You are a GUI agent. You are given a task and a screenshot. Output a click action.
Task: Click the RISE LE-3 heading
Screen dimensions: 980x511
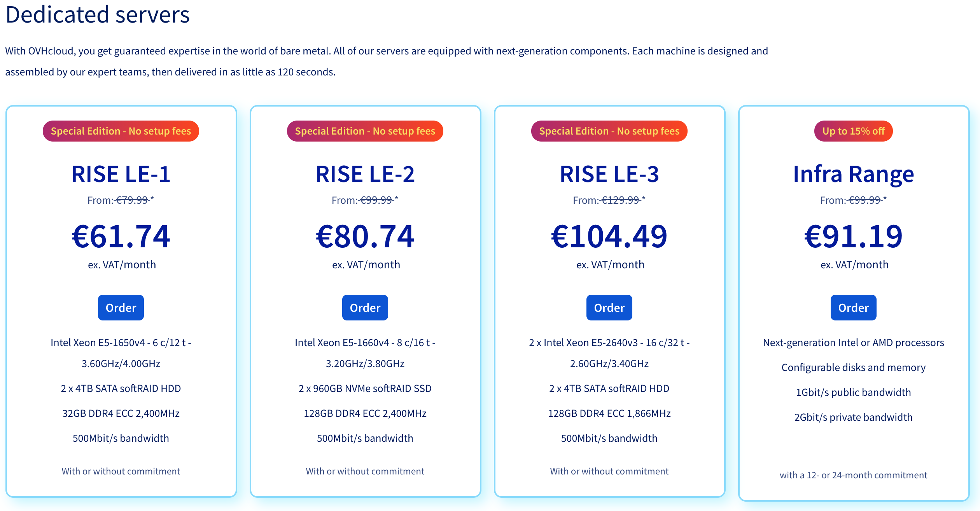609,174
